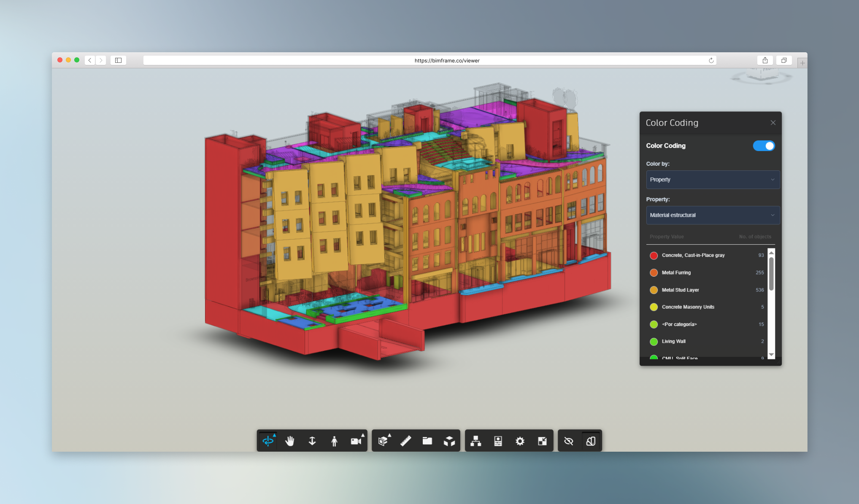Image resolution: width=859 pixels, height=504 pixels.
Task: Open the Material estructural property dropdown
Action: pyautogui.click(x=713, y=215)
